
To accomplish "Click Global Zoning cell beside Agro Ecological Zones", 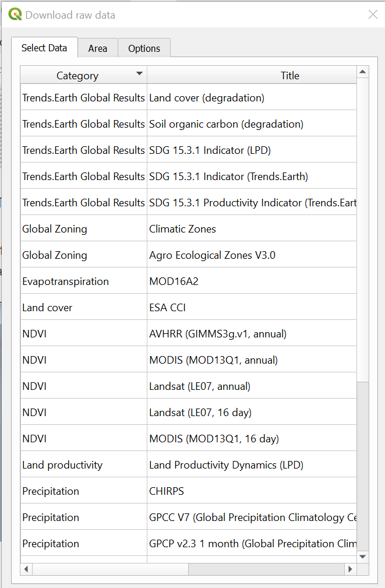I will pos(84,255).
